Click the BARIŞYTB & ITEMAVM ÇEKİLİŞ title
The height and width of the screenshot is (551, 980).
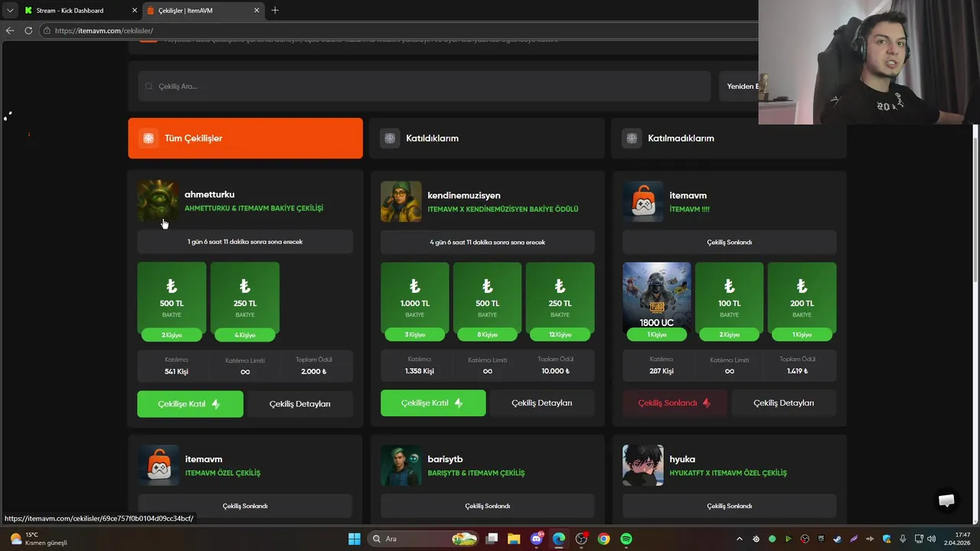click(x=476, y=473)
